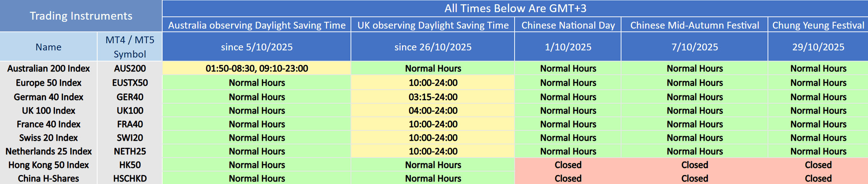Click the Netherlands 25 Index name cell
Screen dimensions: 868x184
click(48, 151)
